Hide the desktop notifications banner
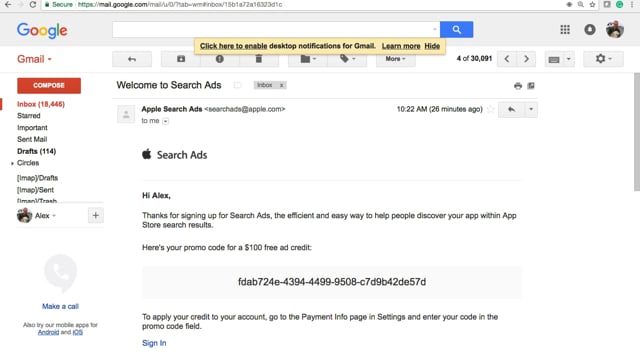Screen dimensions: 640x360 (432, 46)
